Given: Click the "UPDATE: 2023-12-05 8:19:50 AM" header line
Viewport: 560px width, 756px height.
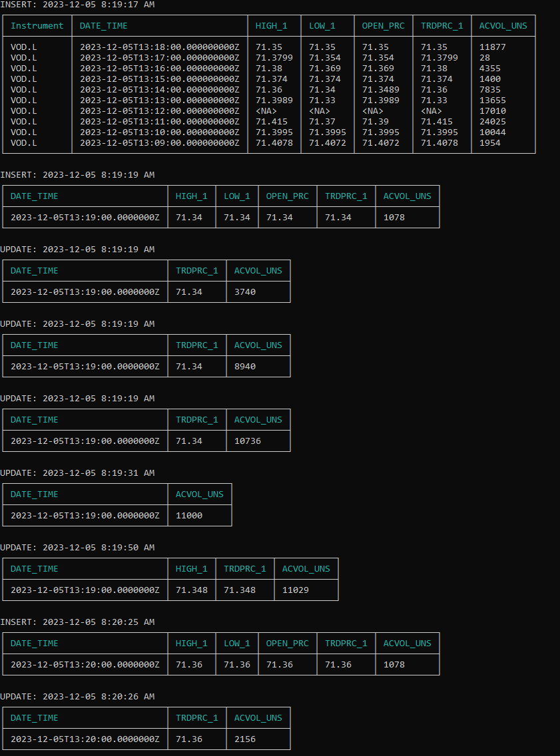Looking at the screenshot, I should [77, 547].
